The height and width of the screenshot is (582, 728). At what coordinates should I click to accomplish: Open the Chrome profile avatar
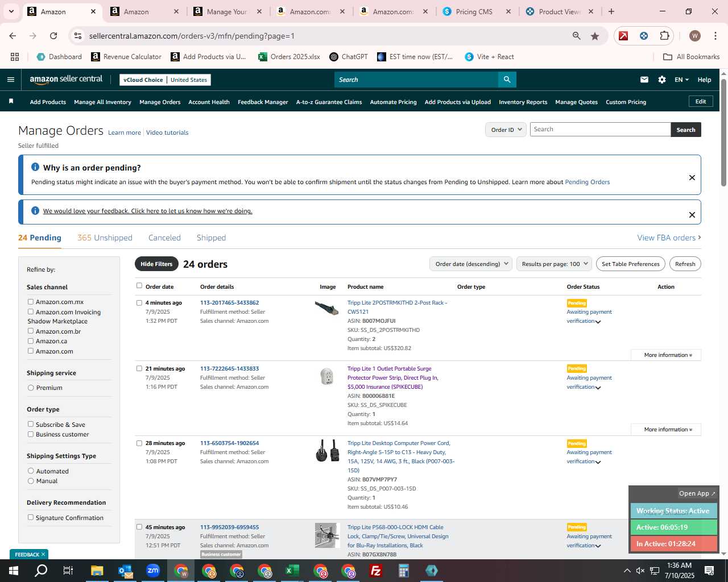[x=694, y=36]
